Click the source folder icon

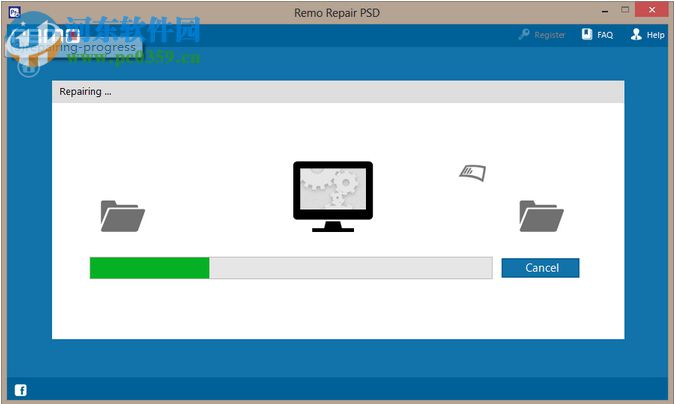pos(123,216)
